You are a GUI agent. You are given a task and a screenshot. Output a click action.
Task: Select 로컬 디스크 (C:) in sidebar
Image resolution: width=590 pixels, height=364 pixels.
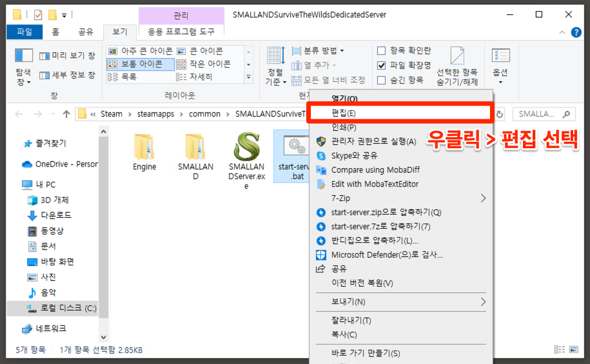(x=53, y=309)
